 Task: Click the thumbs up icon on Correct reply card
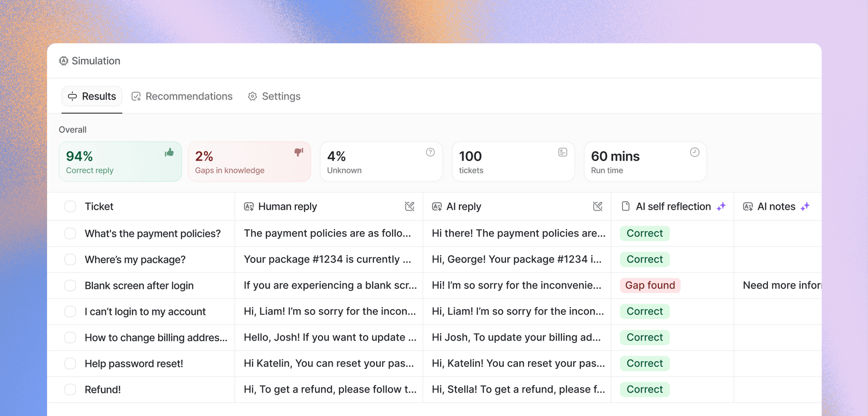tap(169, 152)
